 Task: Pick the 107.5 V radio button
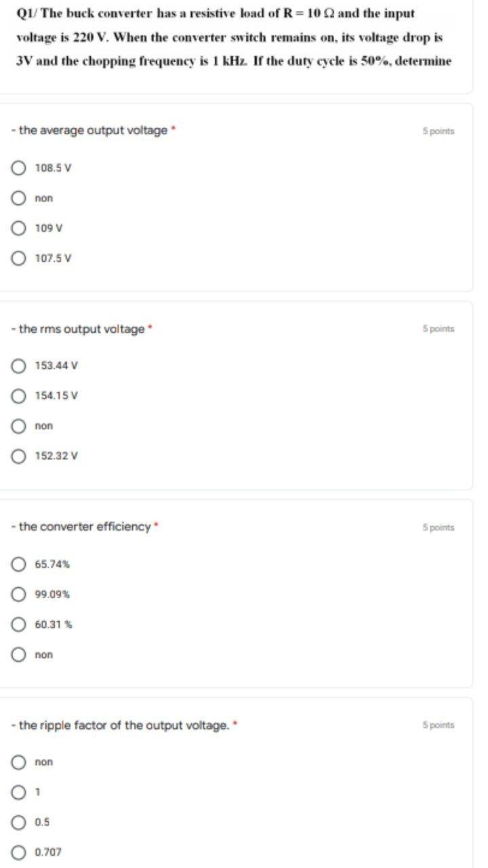[x=20, y=258]
